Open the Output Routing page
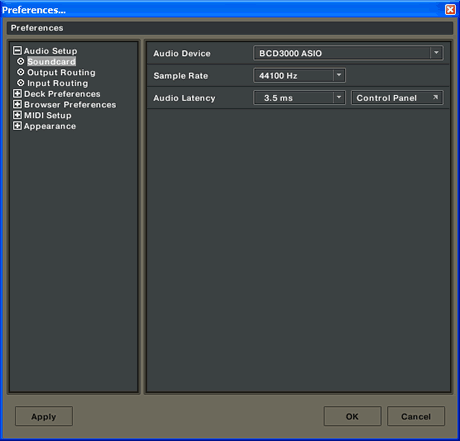This screenshot has height=441, width=460. pyautogui.click(x=61, y=72)
